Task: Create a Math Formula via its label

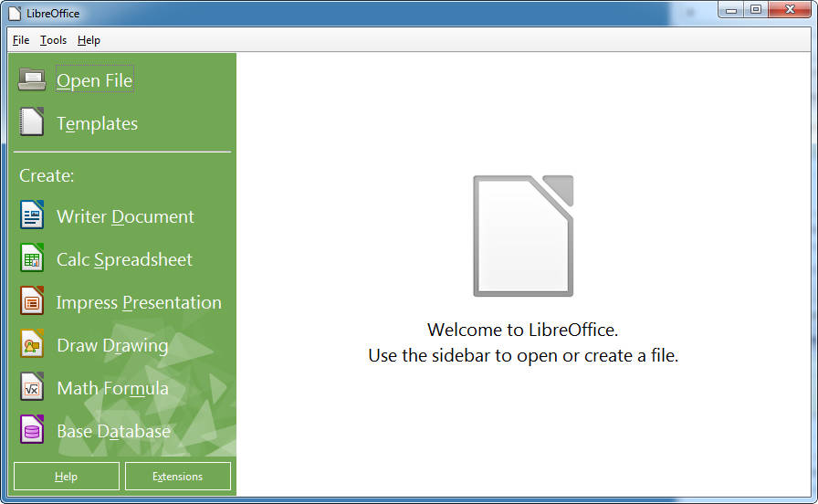Action: pos(112,388)
